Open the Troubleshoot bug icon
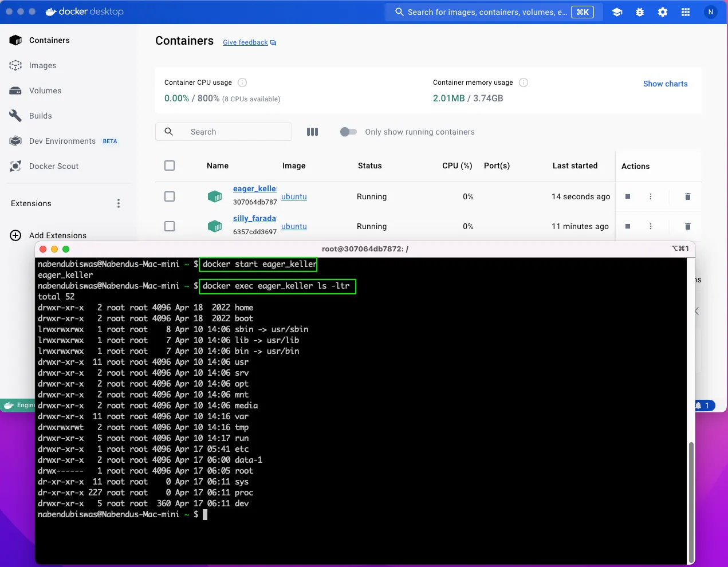Image resolution: width=728 pixels, height=567 pixels. [x=640, y=12]
